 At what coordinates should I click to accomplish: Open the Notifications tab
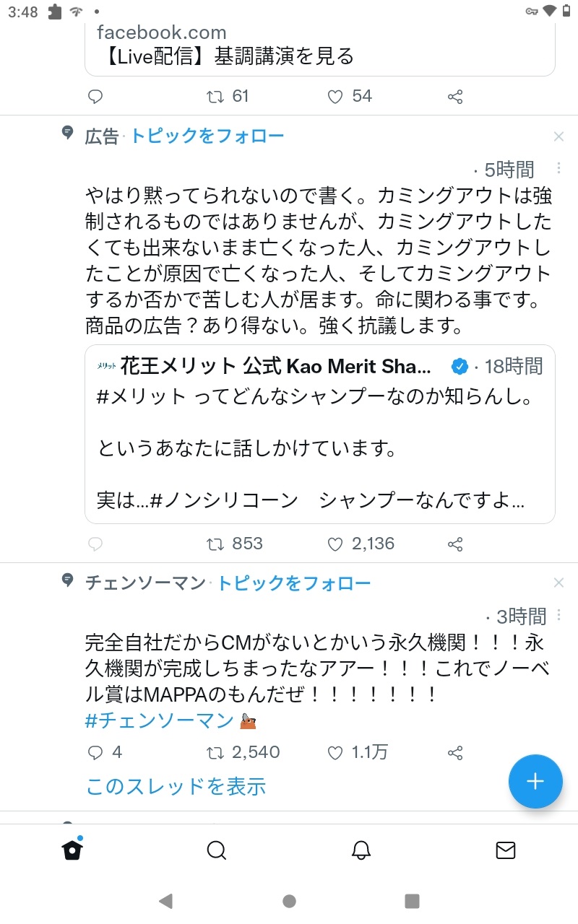click(x=361, y=850)
